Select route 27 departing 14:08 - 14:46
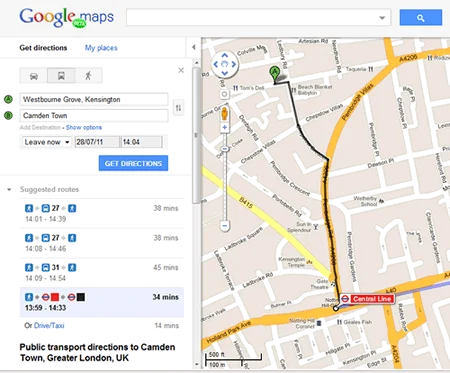The width and height of the screenshot is (450, 373). (102, 243)
